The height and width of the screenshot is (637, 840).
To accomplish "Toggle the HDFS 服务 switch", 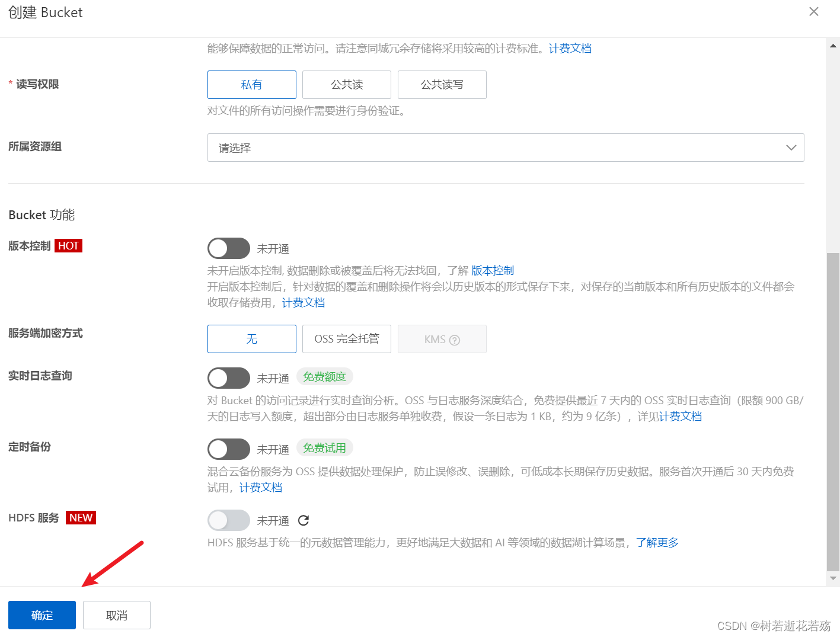I will [x=229, y=520].
